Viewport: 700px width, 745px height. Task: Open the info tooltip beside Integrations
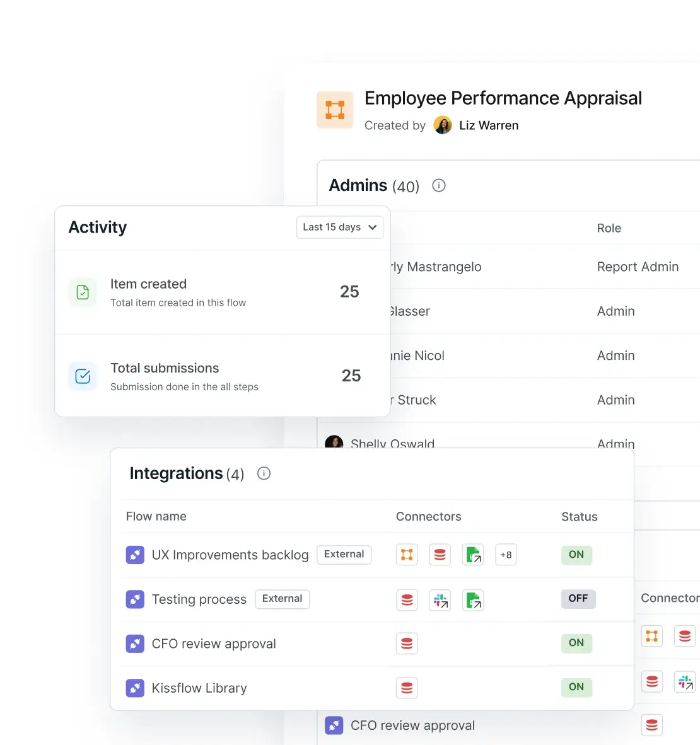pos(264,473)
